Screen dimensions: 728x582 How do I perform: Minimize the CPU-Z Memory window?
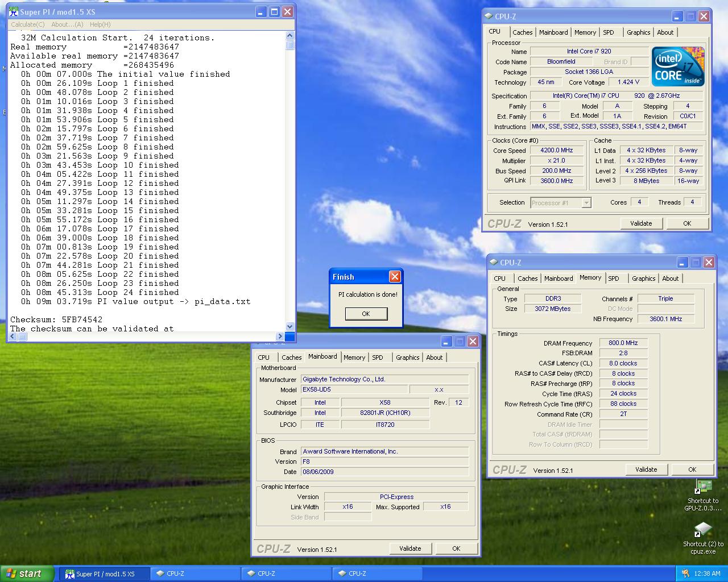[682, 262]
